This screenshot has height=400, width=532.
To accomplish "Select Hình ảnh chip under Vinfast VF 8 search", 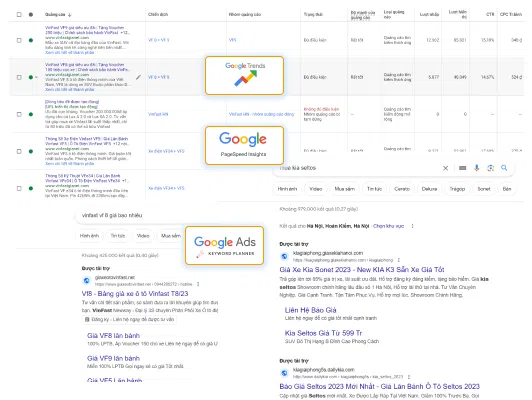I will 89,236.
